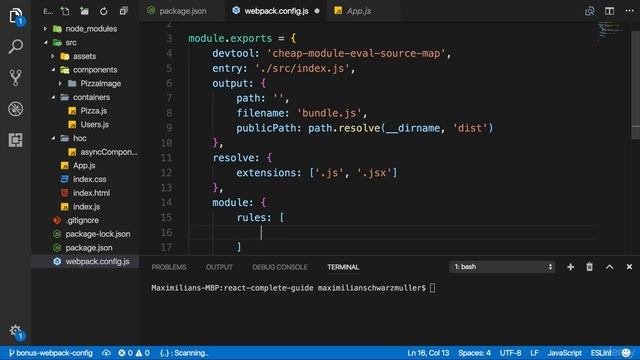
Task: Click the New Folder icon in explorer
Action: (x=84, y=11)
